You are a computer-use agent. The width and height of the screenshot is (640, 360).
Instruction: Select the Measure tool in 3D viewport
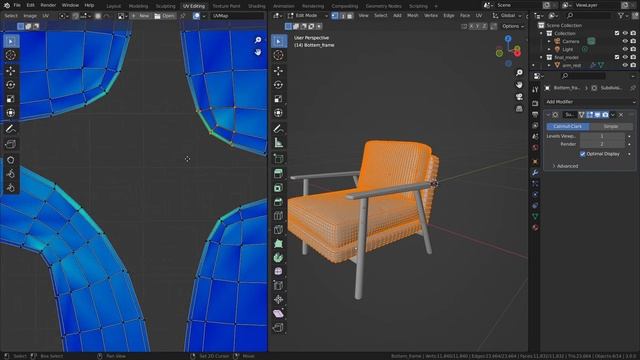(x=278, y=143)
